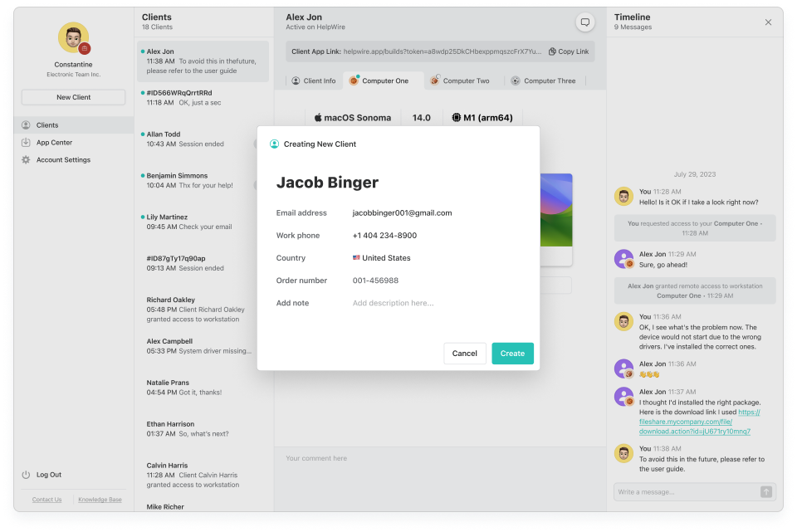Image resolution: width=797 pixels, height=532 pixels.
Task: Click the Create button in dialog
Action: click(x=512, y=353)
